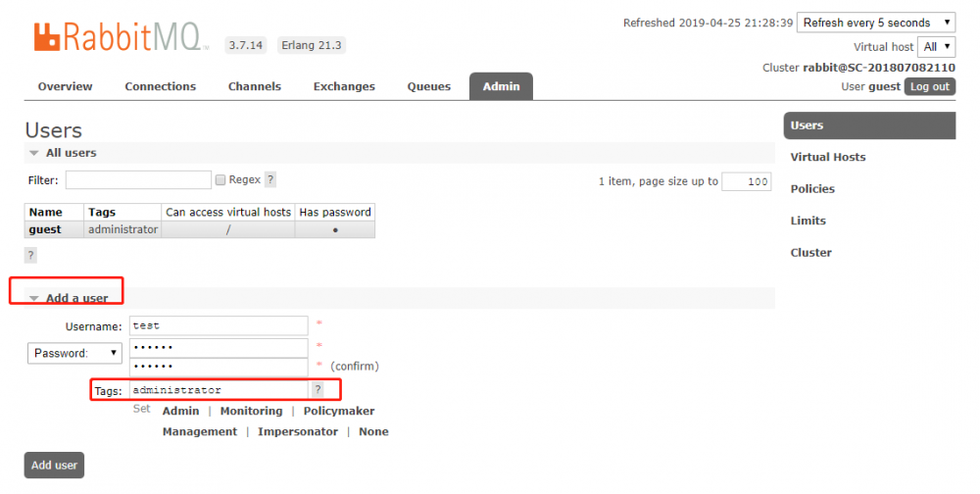The height and width of the screenshot is (494, 980).
Task: Focus the Filter input field
Action: 138,180
